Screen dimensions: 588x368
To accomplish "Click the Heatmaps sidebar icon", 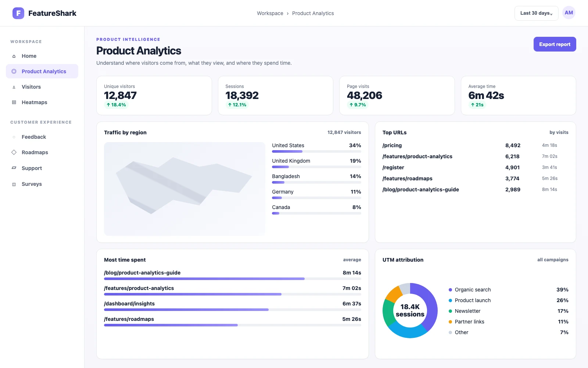I will coord(14,102).
